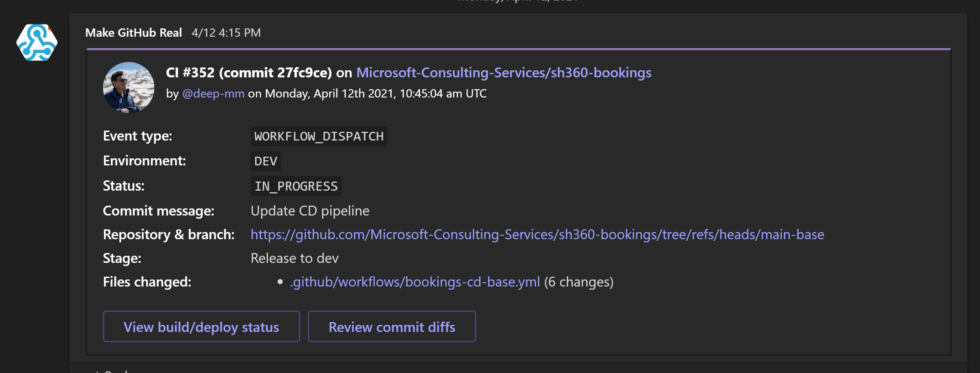This screenshot has height=373, width=980.
Task: Select the IN_PROGRESS status value
Action: click(x=296, y=186)
